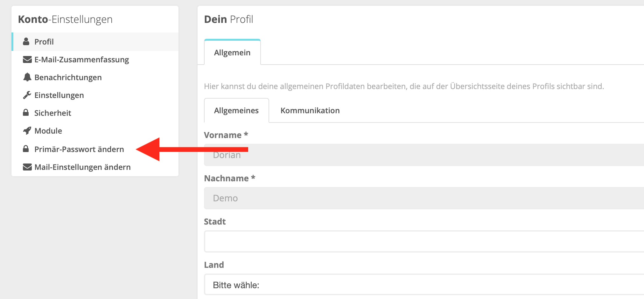Open Primär-Passwort ändern link
Viewport: 644px width, 299px height.
(79, 149)
